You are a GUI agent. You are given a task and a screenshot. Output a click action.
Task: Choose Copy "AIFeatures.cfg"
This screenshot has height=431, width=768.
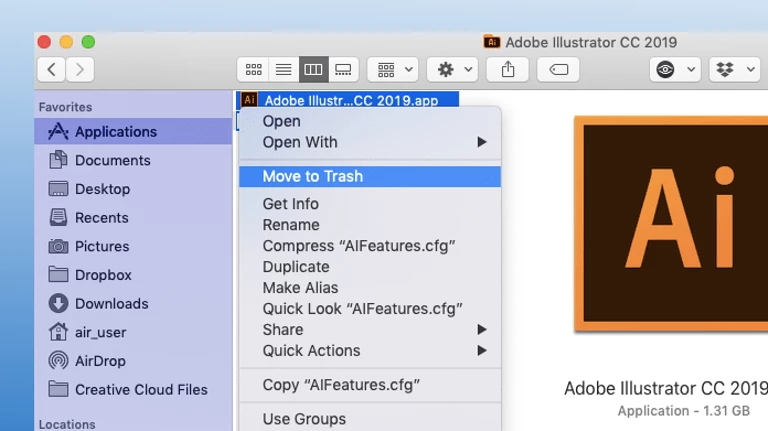(x=370, y=385)
